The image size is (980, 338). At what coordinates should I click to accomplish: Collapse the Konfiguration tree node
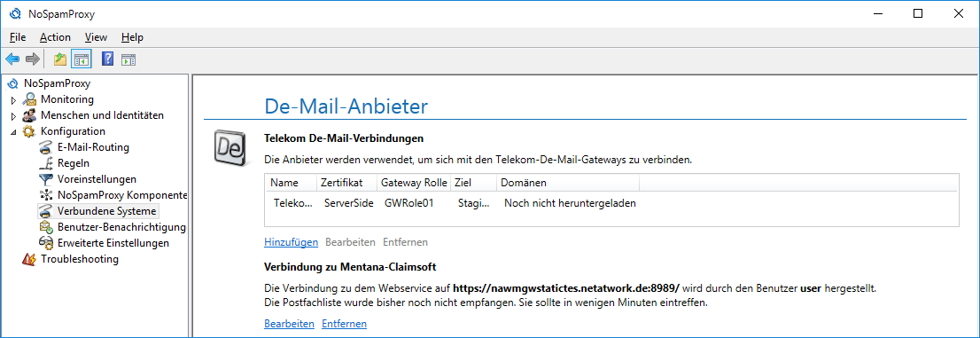click(14, 132)
